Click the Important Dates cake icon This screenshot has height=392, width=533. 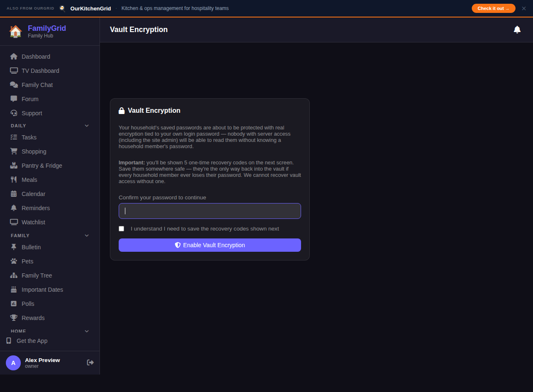click(14, 290)
